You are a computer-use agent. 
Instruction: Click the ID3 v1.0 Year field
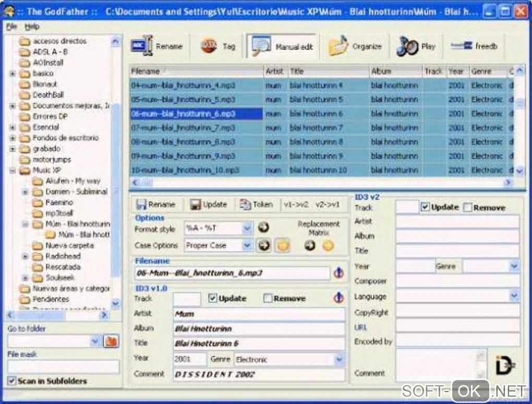click(x=189, y=359)
